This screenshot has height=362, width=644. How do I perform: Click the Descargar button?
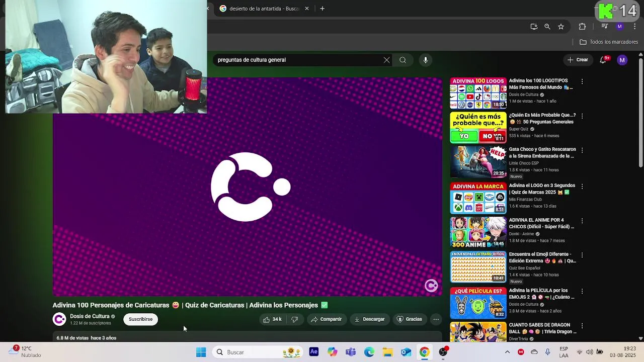[369, 319]
